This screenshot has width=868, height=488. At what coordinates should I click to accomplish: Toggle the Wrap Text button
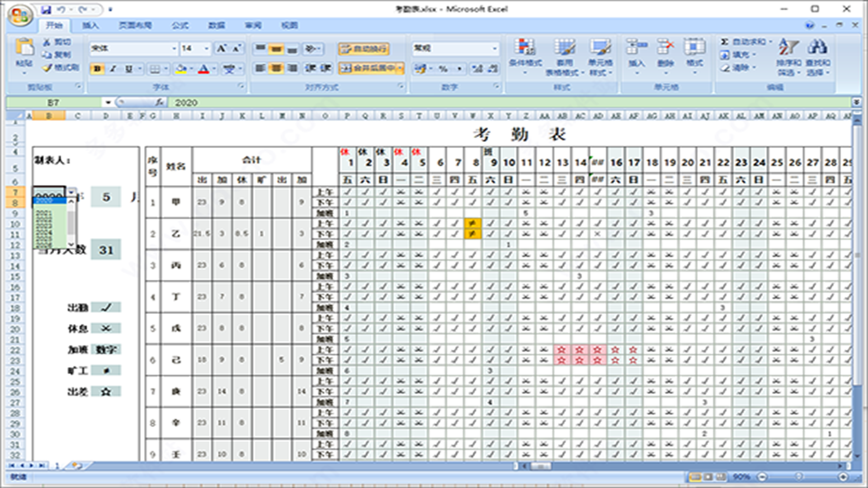[x=364, y=48]
